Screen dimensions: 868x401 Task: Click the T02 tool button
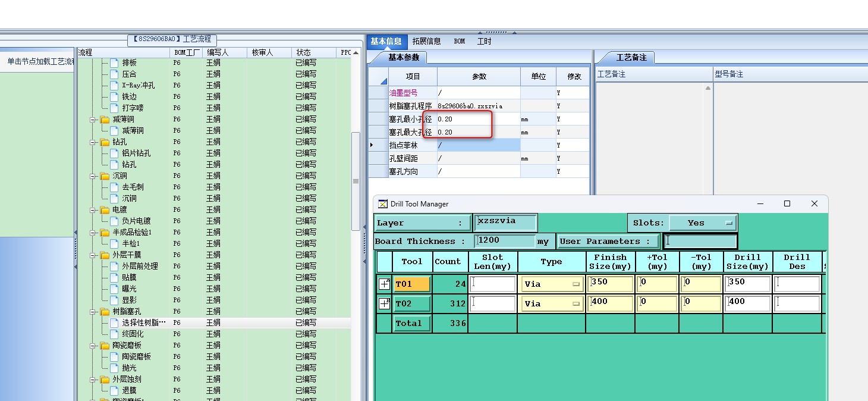pos(411,303)
